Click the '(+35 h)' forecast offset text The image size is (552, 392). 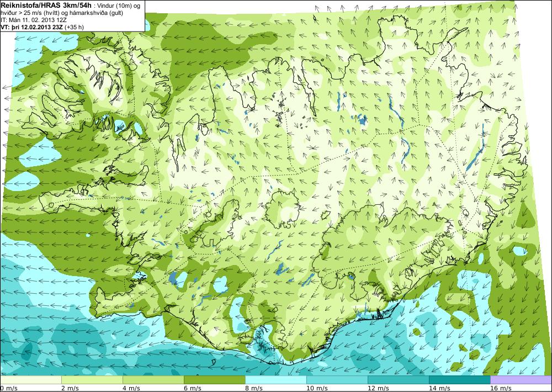75,27
